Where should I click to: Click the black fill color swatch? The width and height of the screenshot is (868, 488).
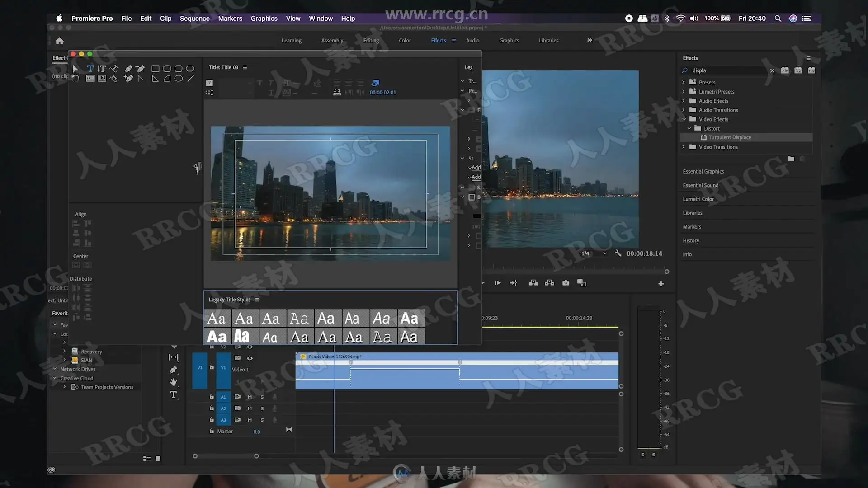pos(477,216)
